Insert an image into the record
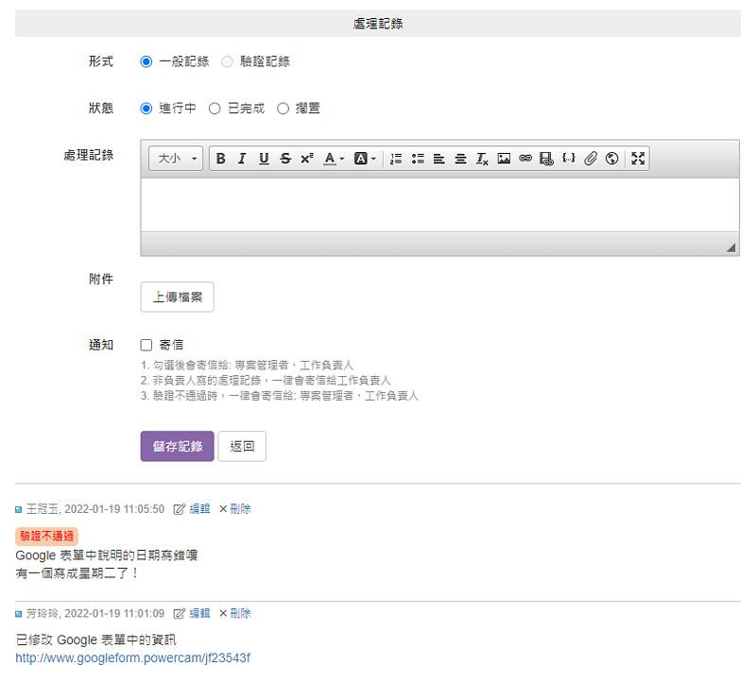Screen dimensions: 756x700 (x=504, y=159)
